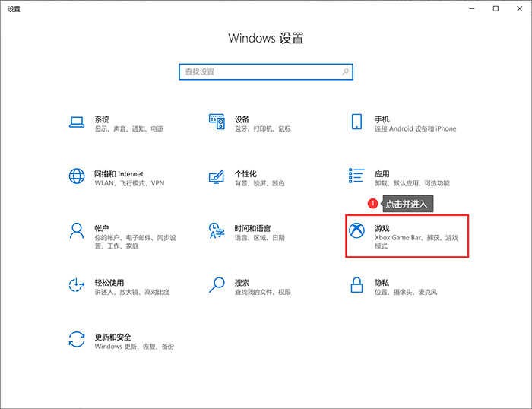Click the paintbrush icon for 个性化
The height and width of the screenshot is (409, 532).
[217, 176]
